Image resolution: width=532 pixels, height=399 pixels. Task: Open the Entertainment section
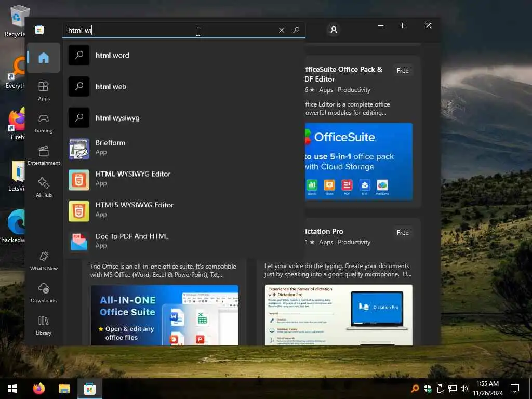(x=44, y=155)
